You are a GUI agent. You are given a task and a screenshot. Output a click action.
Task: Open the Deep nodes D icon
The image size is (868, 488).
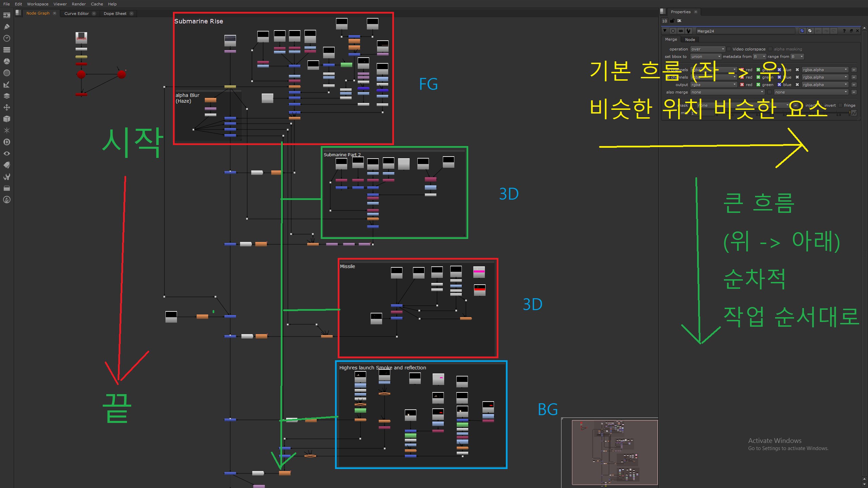[6, 142]
